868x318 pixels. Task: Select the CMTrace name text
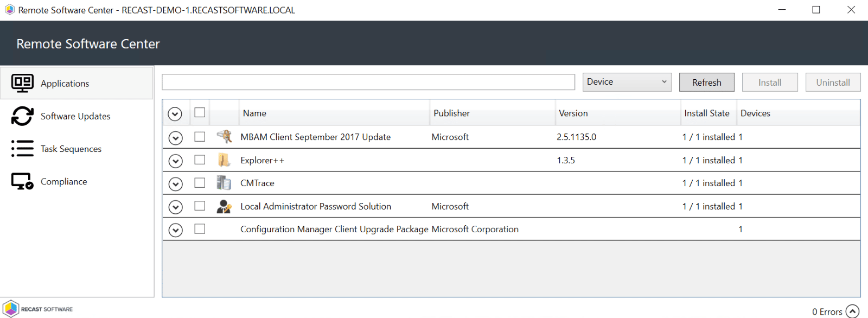coord(258,183)
